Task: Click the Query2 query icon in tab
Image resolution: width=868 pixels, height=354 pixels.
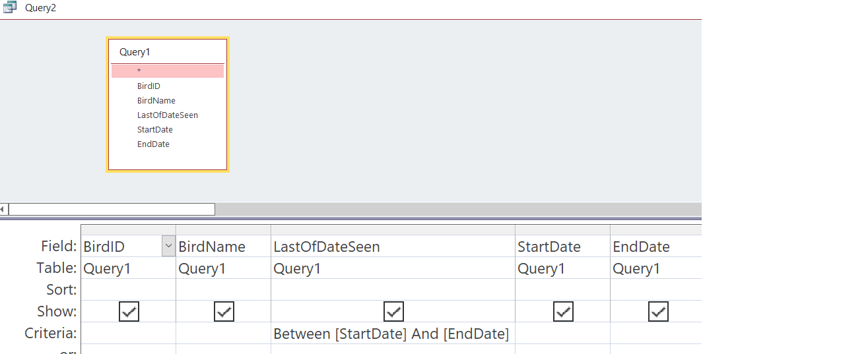Action: point(10,8)
